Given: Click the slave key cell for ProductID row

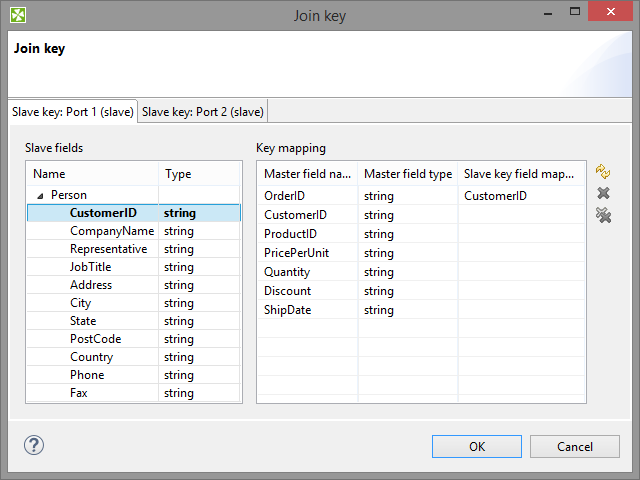Looking at the screenshot, I should 520,234.
